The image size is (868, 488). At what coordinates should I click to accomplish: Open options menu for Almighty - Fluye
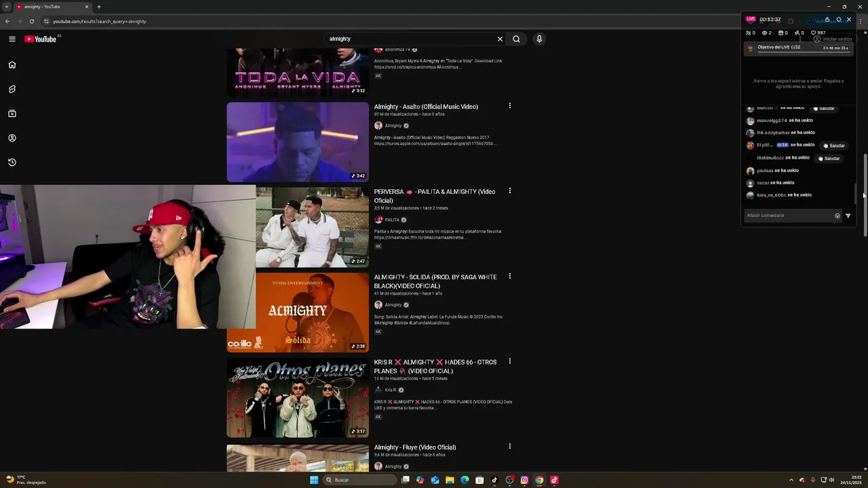tap(509, 447)
